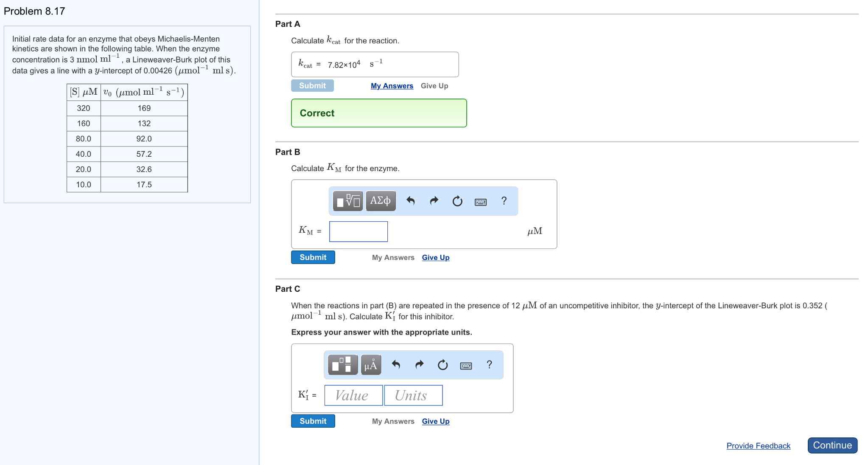Click undo arrow in Part B toolbar
Viewport: 868px width, 465px height.
[x=410, y=201]
